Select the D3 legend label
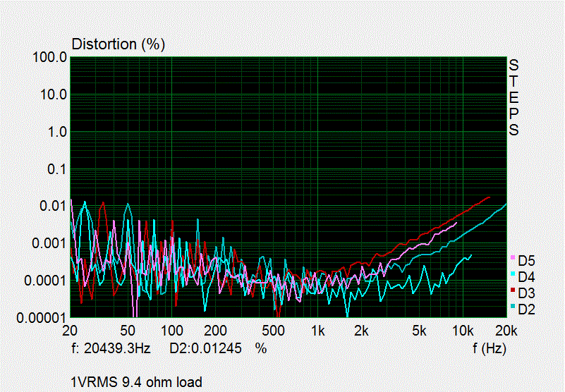This screenshot has width=565, height=392. [x=526, y=293]
